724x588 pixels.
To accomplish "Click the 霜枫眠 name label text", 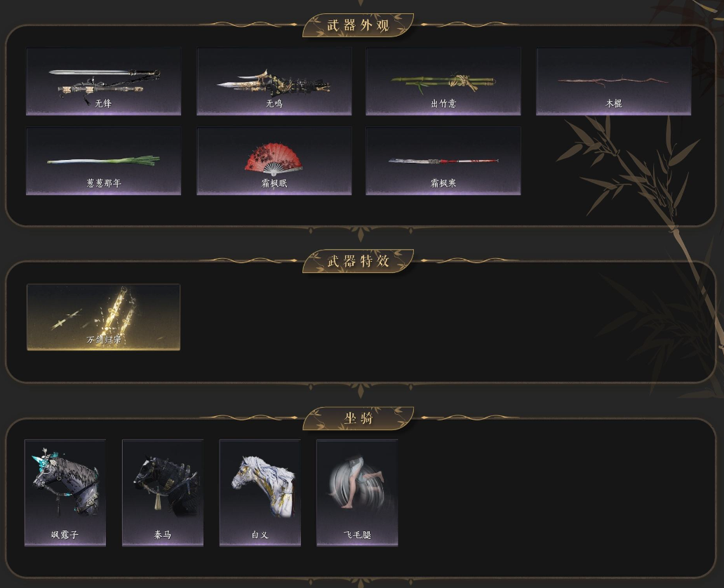I will point(274,183).
